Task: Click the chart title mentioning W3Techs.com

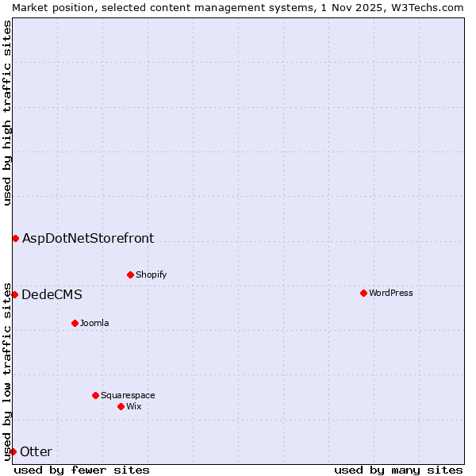Action: click(x=238, y=6)
